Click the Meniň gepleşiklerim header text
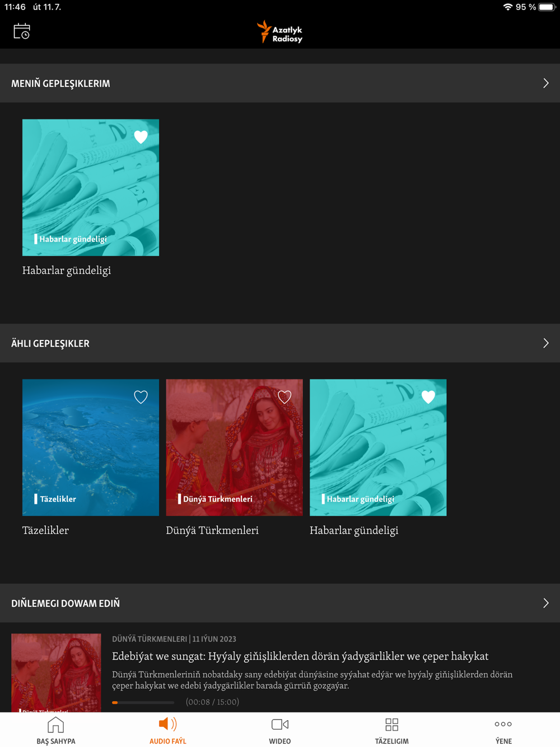560x747 pixels. click(x=60, y=83)
